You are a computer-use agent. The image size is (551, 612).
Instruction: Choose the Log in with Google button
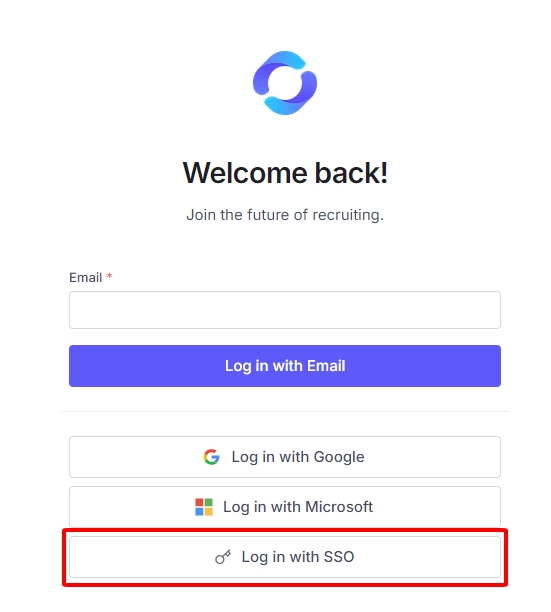(x=285, y=457)
